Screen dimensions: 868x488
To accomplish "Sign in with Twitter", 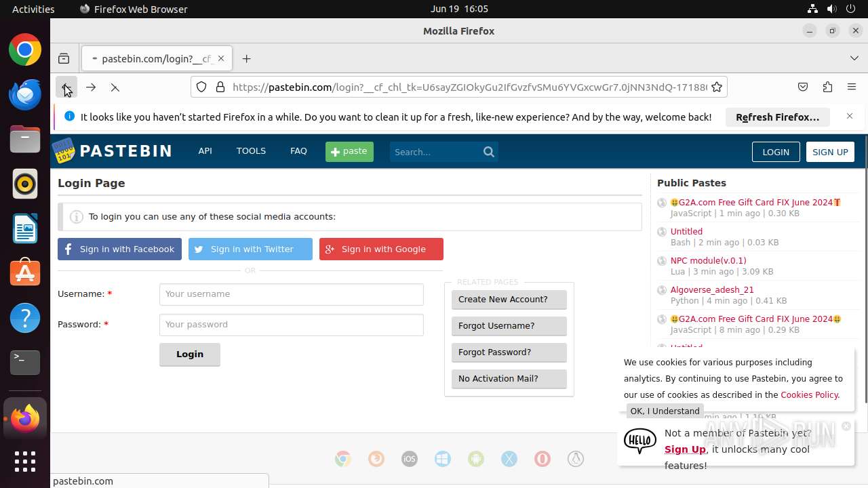I will tap(250, 249).
